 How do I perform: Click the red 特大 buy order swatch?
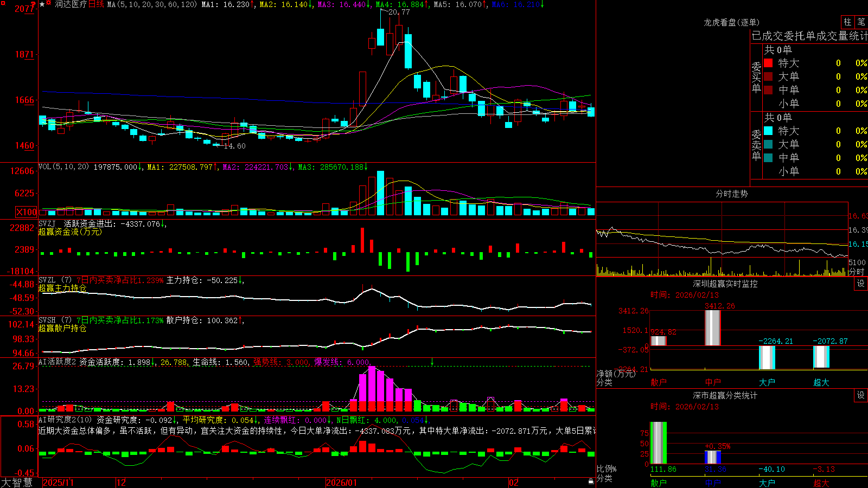click(x=768, y=63)
